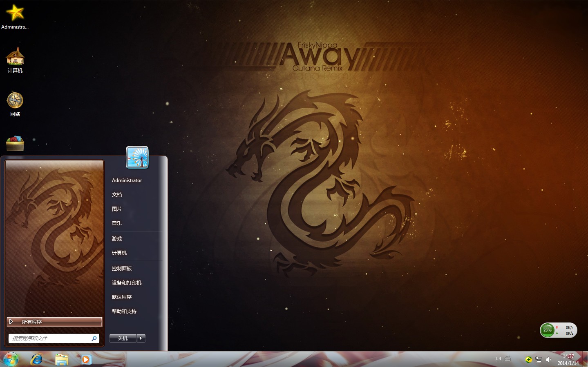Switch the CH language indicator
This screenshot has height=367, width=588.
[x=498, y=359]
